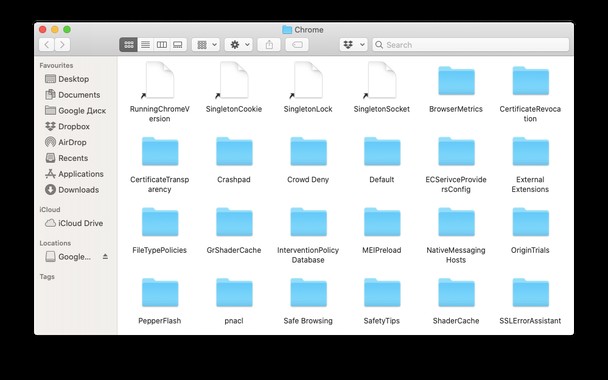Image resolution: width=608 pixels, height=380 pixels.
Task: Open Downloads in the sidebar
Action: [x=72, y=190]
